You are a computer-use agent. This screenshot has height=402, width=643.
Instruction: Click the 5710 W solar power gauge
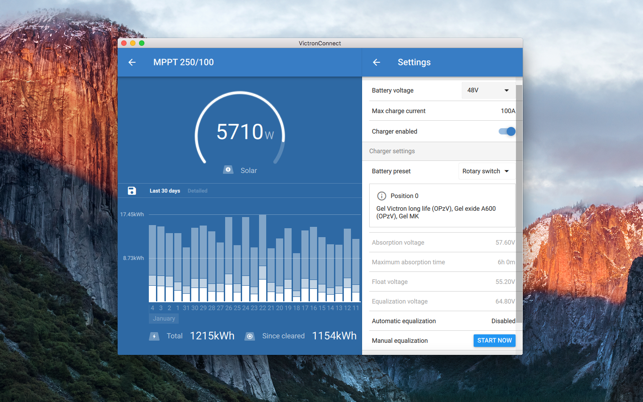[x=239, y=132]
